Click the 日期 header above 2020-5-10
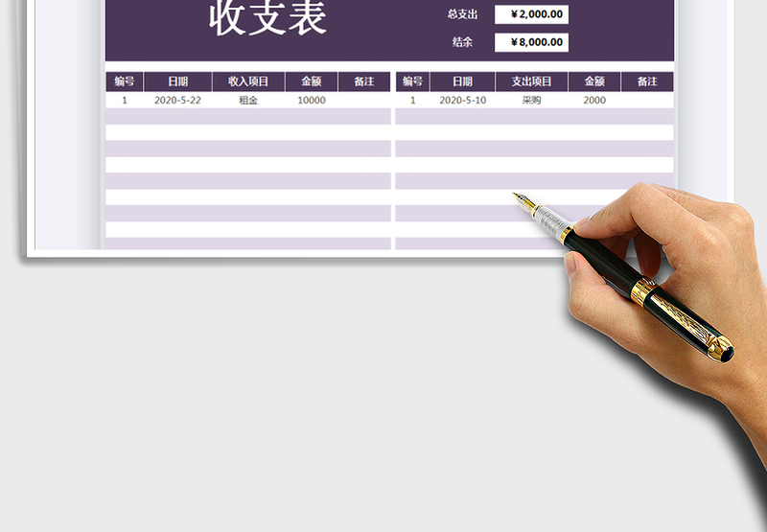767x532 pixels. (x=463, y=81)
